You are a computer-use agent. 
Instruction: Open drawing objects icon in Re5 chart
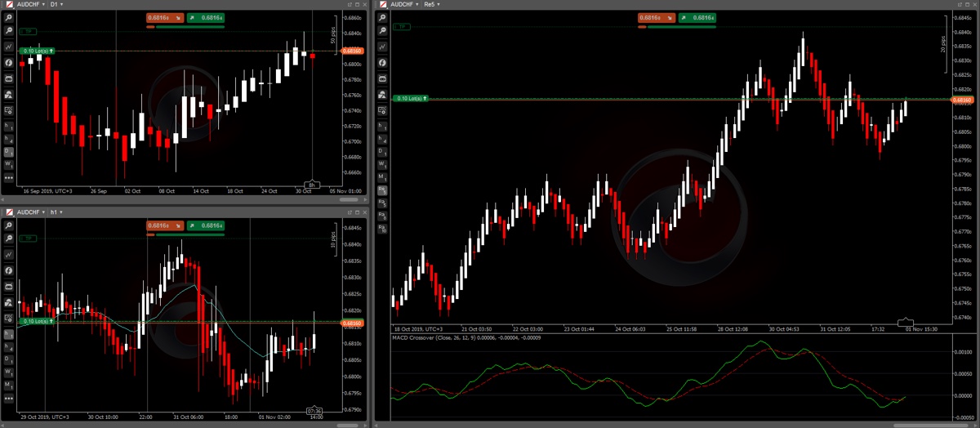pyautogui.click(x=381, y=95)
